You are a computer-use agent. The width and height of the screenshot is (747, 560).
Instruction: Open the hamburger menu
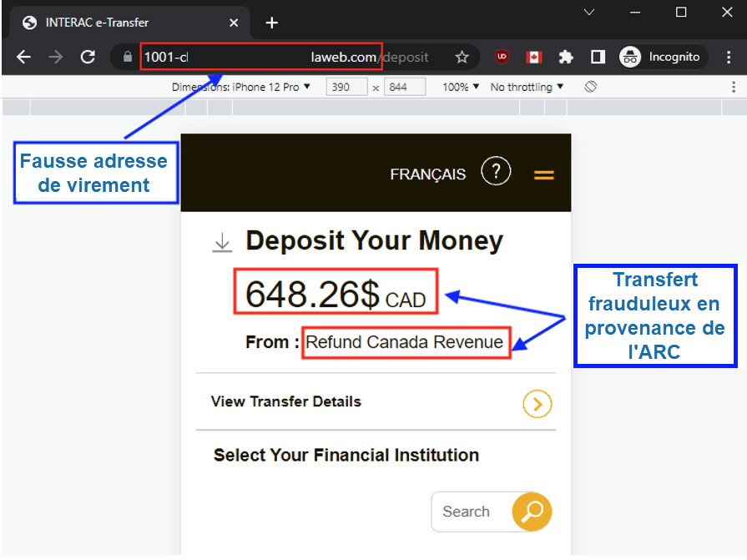543,175
